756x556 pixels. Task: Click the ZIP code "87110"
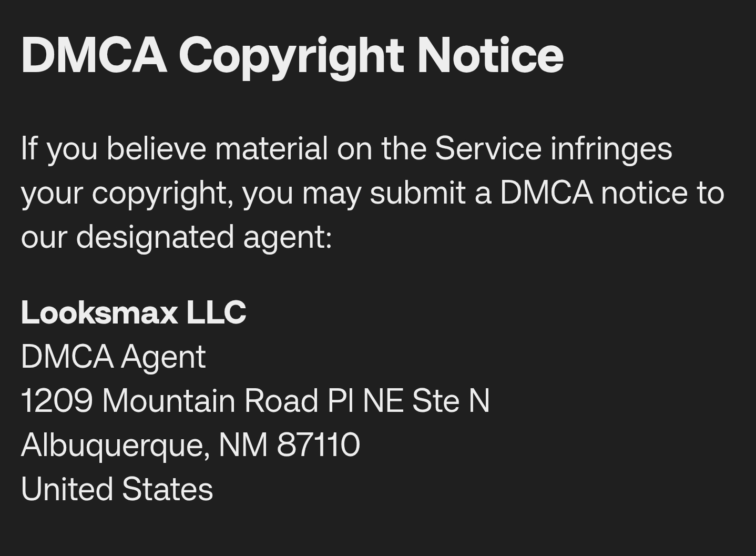click(x=318, y=445)
